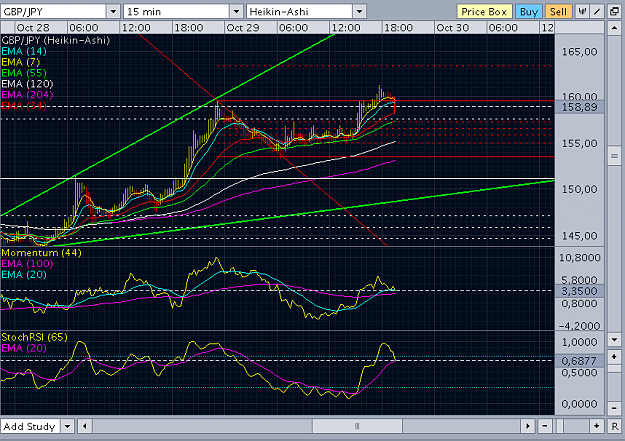Click the EMA (100) momentum legend label

[27, 264]
